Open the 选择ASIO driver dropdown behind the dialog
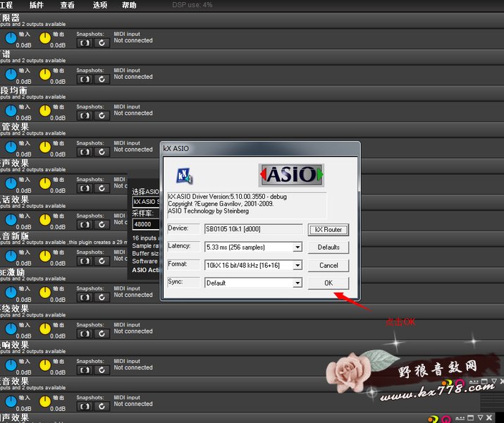Screen dimensions: 504x423 146,202
